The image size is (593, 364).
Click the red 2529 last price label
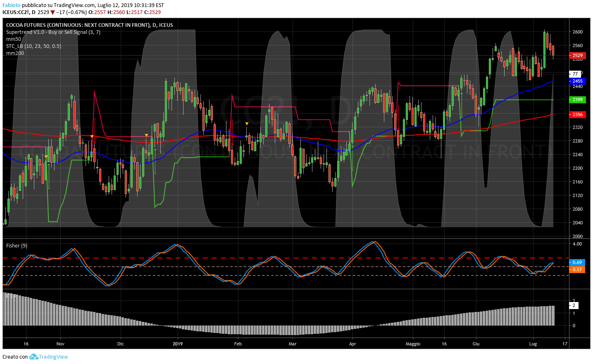point(577,55)
